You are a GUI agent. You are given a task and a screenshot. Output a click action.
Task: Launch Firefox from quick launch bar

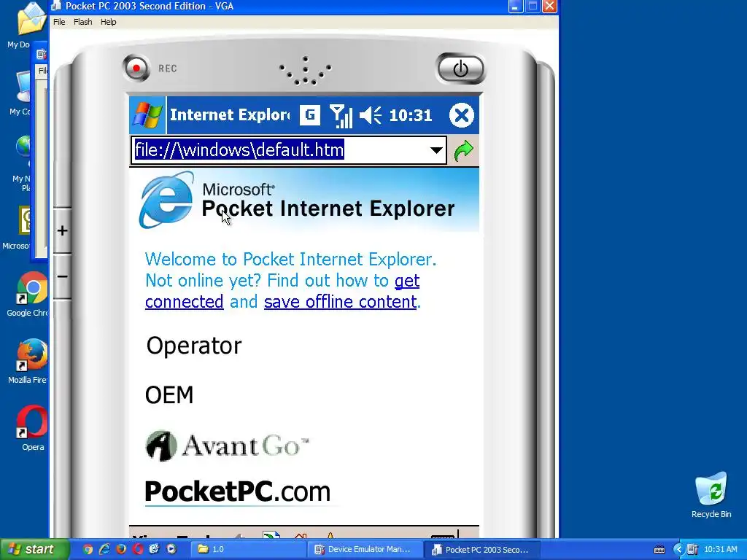pos(121,549)
